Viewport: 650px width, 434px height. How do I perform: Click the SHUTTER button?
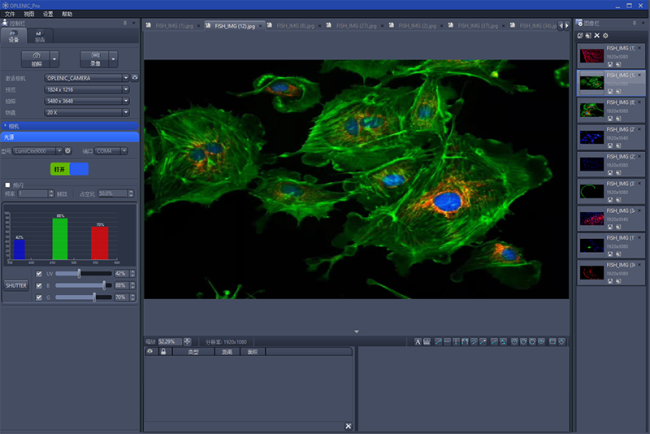17,285
